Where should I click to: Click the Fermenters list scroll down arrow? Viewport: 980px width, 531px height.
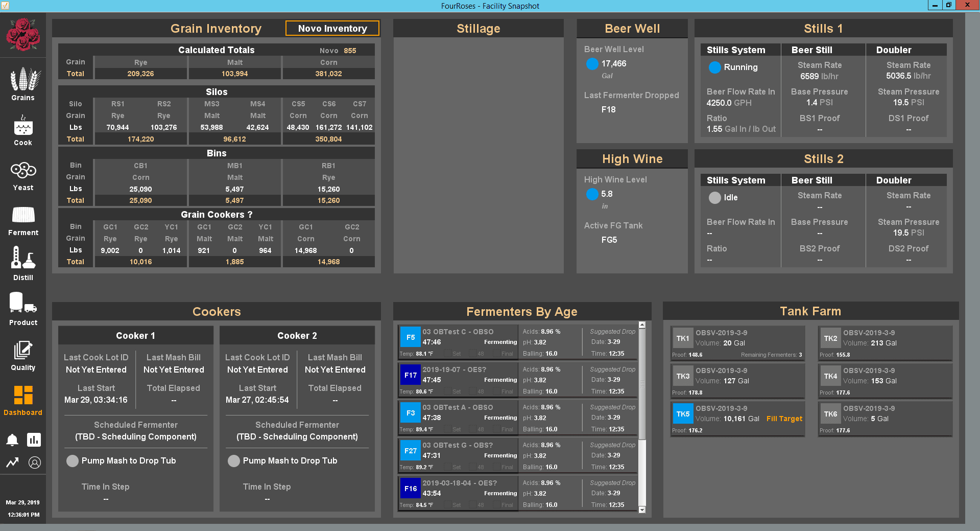pyautogui.click(x=642, y=510)
